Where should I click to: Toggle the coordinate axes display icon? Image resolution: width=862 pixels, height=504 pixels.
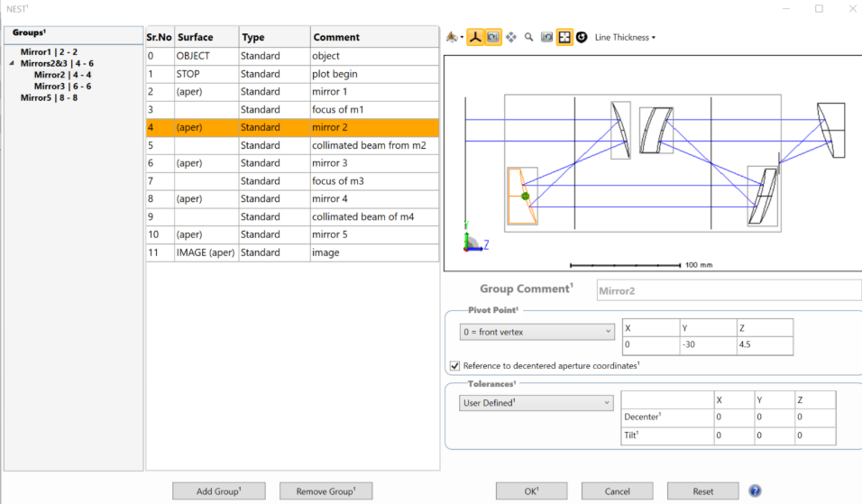click(476, 38)
